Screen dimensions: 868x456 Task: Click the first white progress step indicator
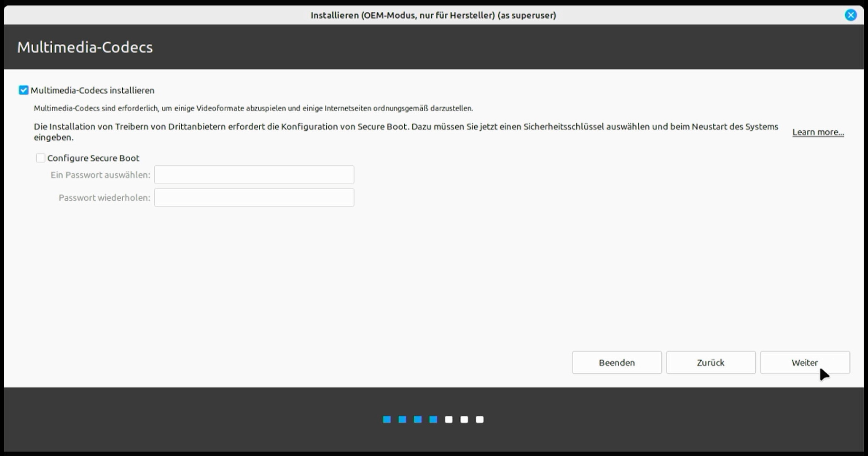(x=449, y=419)
